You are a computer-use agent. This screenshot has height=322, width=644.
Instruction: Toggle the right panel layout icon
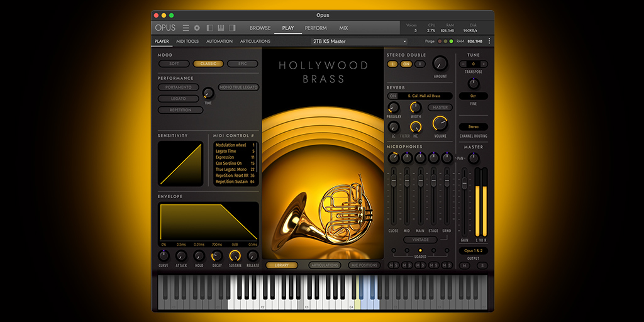point(232,28)
